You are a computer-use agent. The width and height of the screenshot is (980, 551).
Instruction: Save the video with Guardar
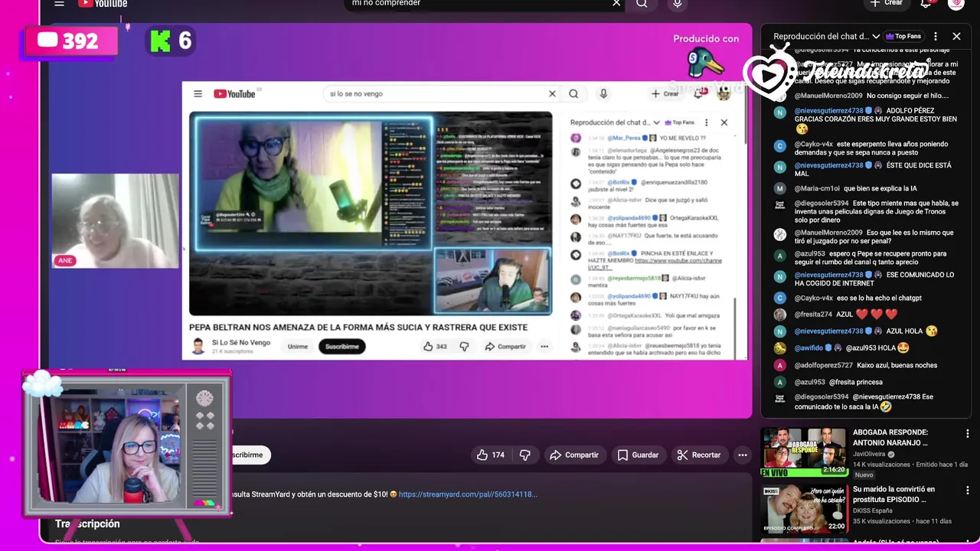tap(638, 455)
